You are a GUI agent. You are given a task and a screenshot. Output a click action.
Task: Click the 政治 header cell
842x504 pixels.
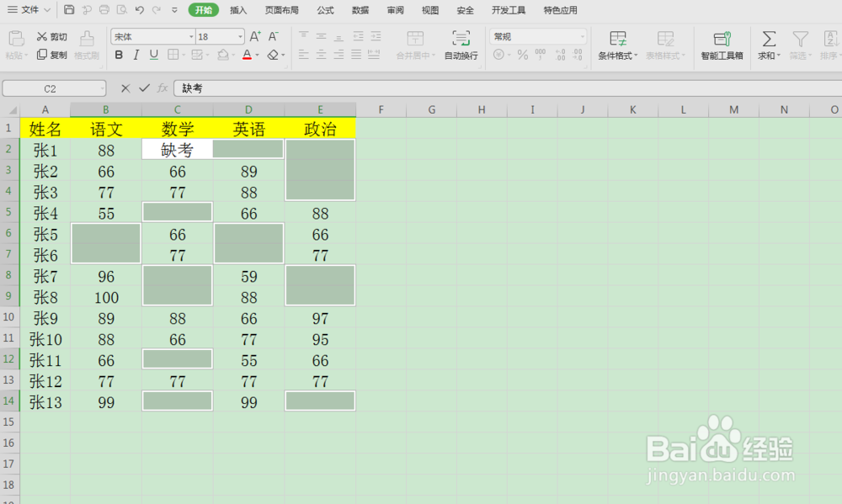point(320,129)
